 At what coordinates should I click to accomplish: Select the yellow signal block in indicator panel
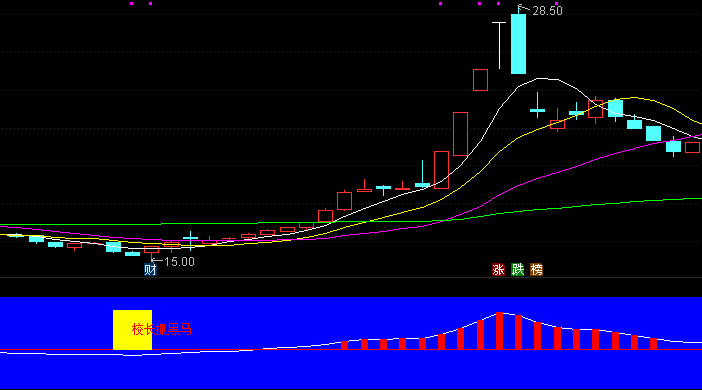coord(133,330)
